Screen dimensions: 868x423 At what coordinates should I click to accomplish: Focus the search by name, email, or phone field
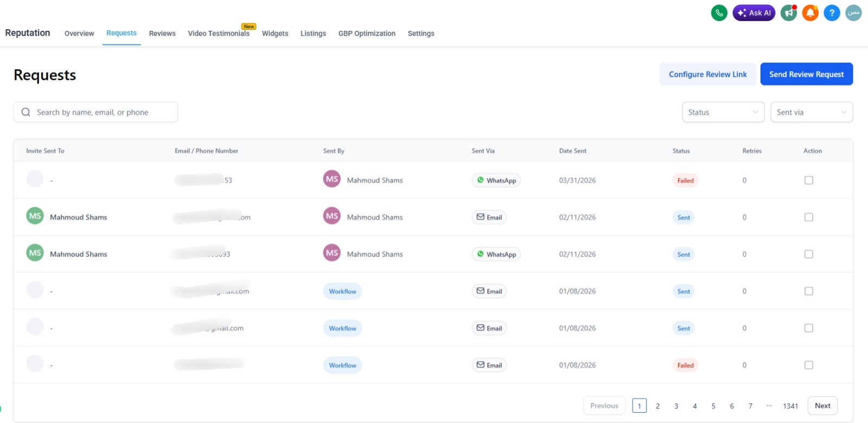(x=95, y=112)
